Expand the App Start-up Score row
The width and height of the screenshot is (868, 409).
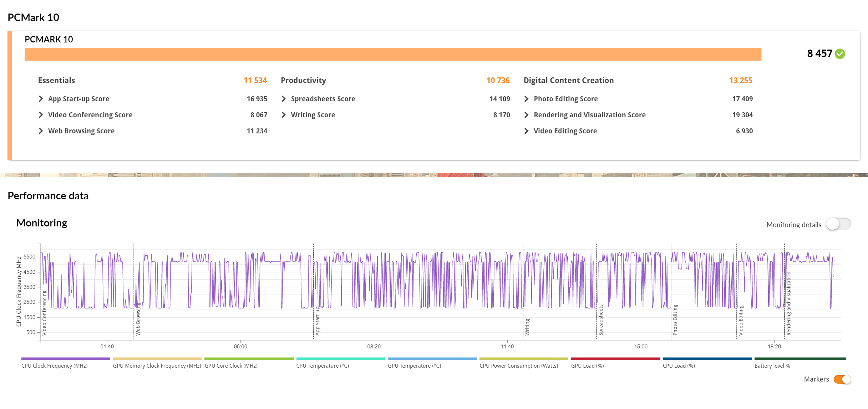tap(41, 99)
